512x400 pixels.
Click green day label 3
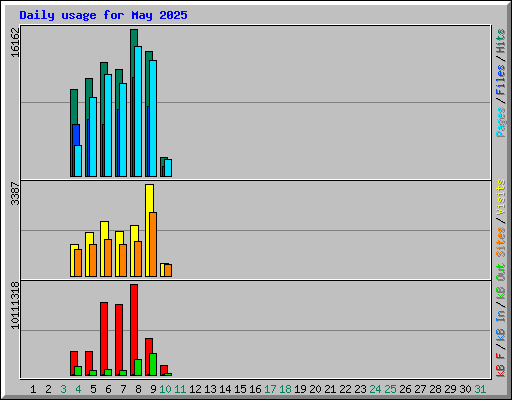coord(63,389)
